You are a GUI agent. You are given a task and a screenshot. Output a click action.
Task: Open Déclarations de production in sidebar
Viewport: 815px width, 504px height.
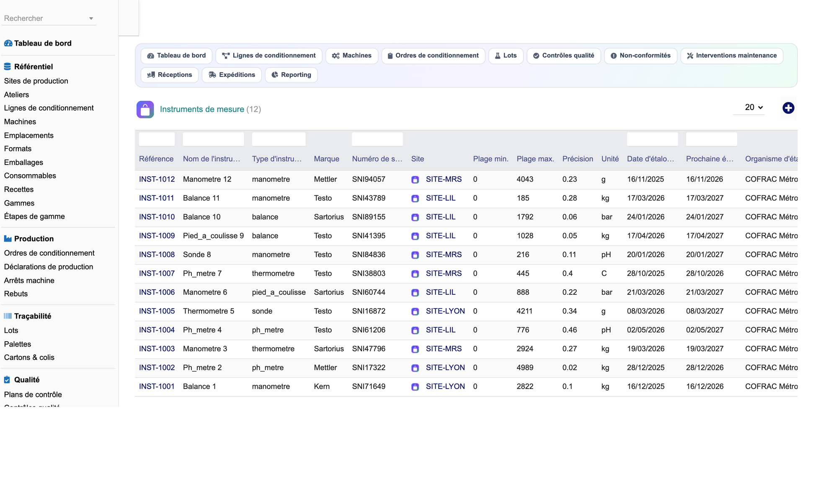tap(49, 267)
